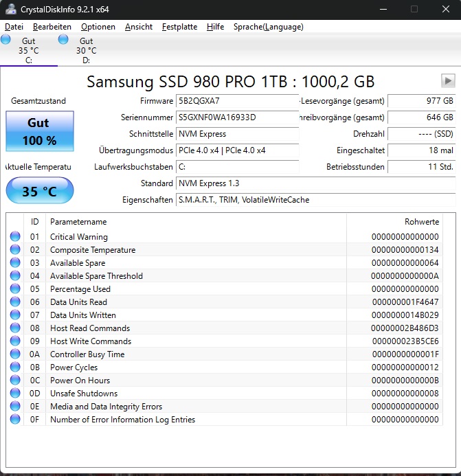Image resolution: width=461 pixels, height=476 pixels.
Task: Click the Schnittstelle field NVM Express
Action: tap(237, 134)
